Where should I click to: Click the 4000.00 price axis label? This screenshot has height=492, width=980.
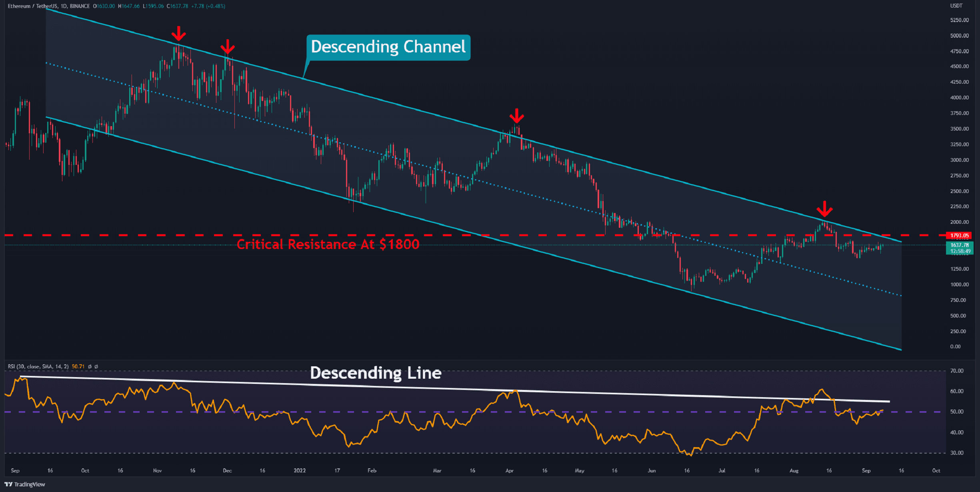click(x=960, y=98)
